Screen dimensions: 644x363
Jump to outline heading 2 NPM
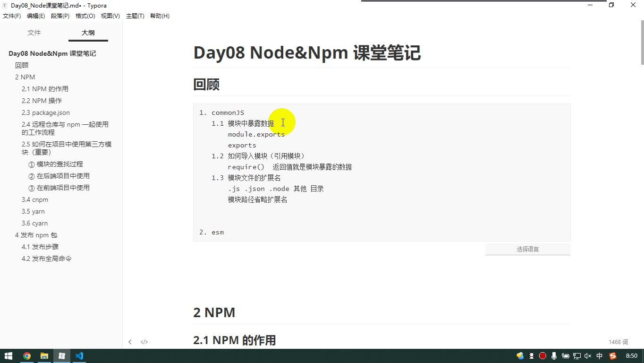point(25,77)
